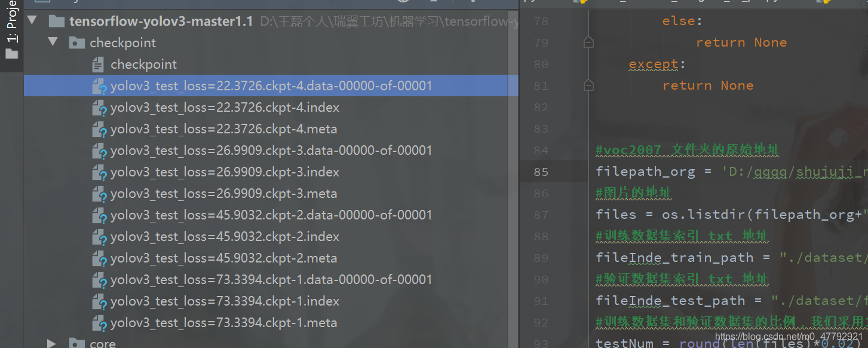Screen dimensions: 868x348
Task: Click unknown-file icon of 45.9032.ckpt-2.meta
Action: tap(99, 259)
